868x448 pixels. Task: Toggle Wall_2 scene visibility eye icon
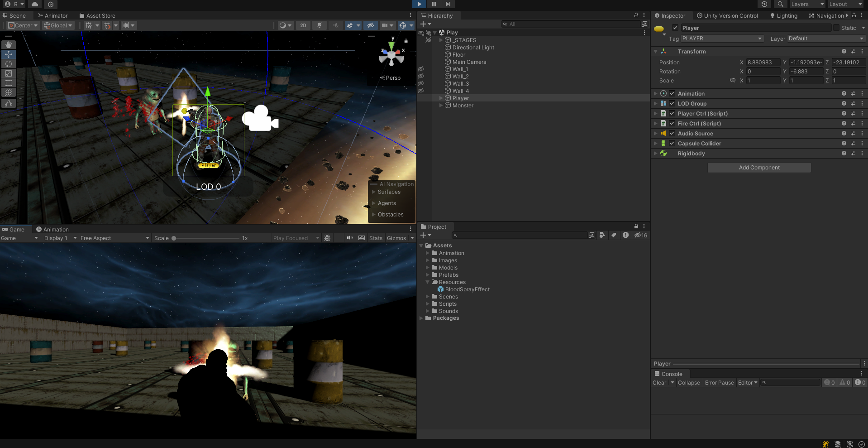421,76
